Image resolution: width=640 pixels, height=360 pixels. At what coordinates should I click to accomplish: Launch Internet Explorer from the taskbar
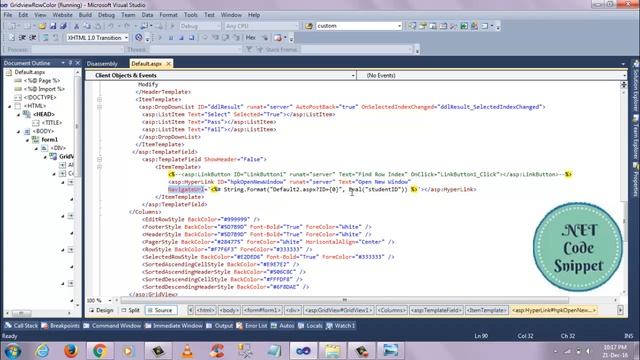click(42, 351)
